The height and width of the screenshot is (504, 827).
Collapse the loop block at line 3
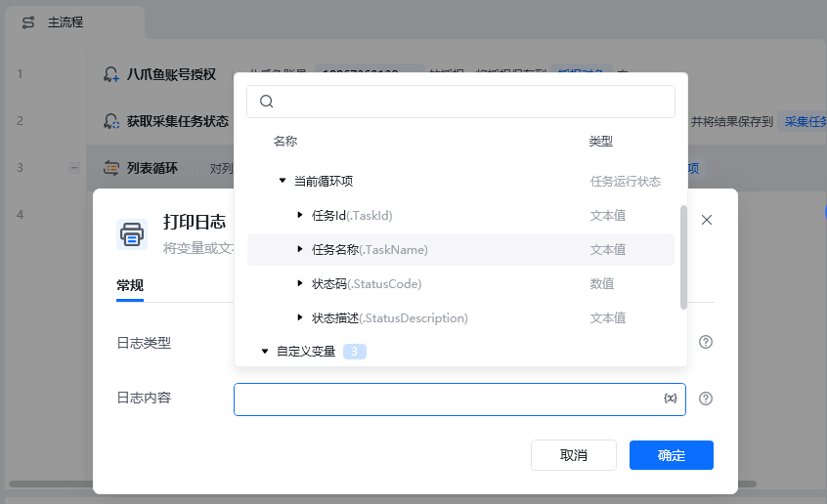click(x=74, y=168)
